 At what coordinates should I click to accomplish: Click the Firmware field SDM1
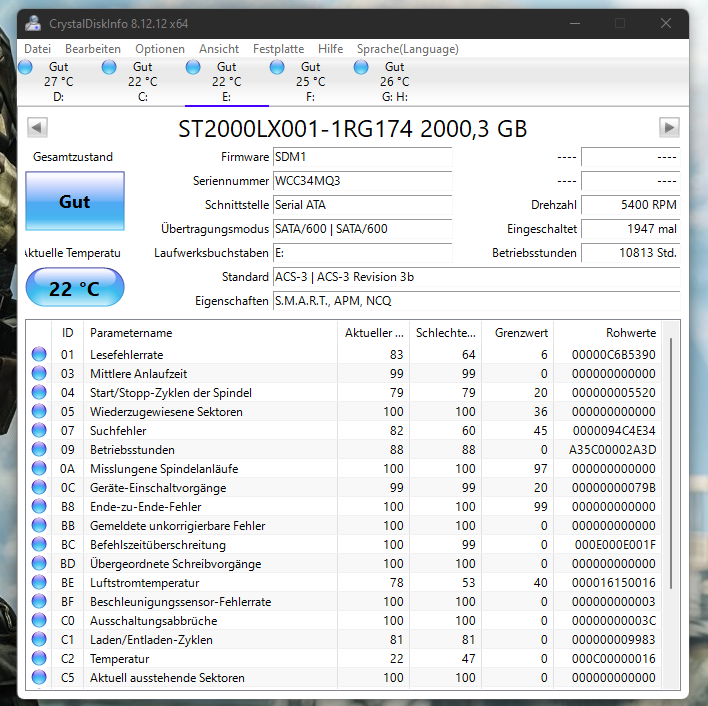[x=362, y=157]
